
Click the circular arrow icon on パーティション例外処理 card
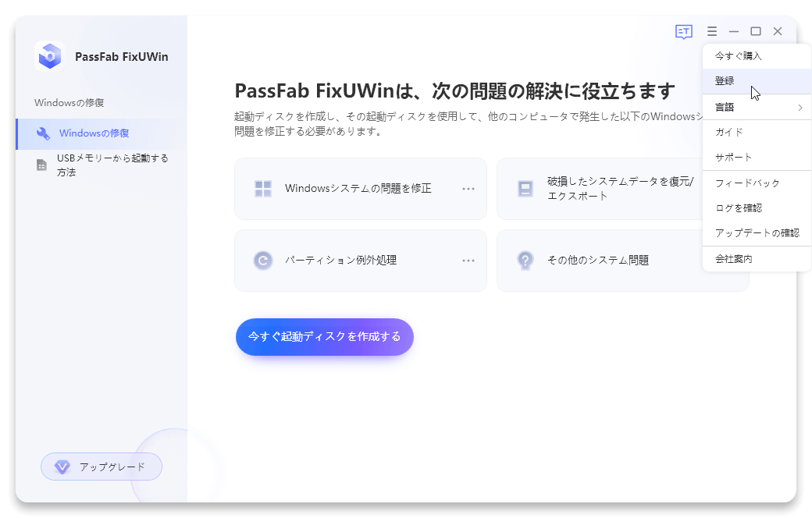tap(263, 261)
